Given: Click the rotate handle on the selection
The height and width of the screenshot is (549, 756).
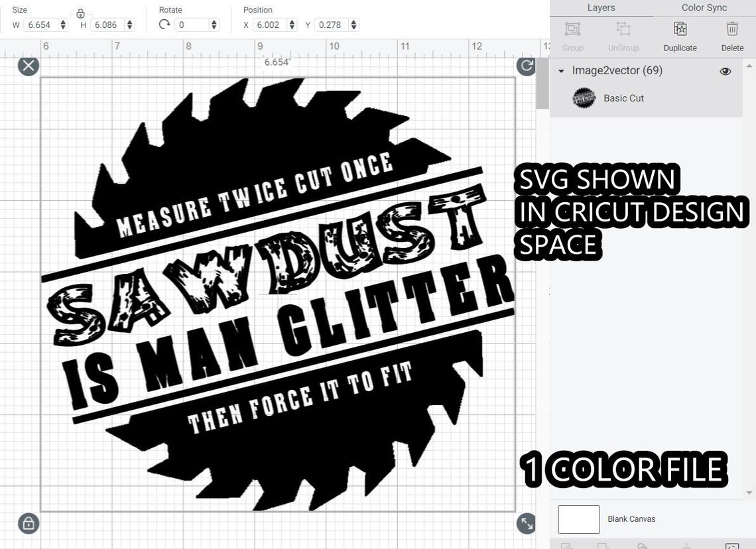Looking at the screenshot, I should coord(525,66).
